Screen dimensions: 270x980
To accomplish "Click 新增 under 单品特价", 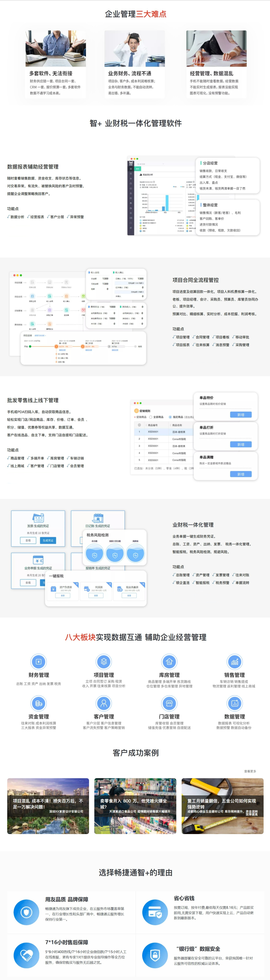I will 241,415.
